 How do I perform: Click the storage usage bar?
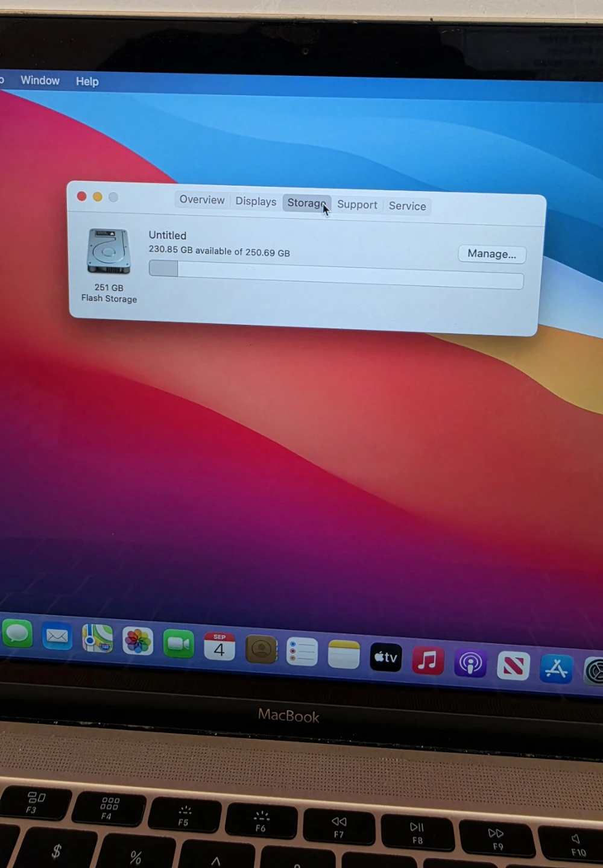click(336, 274)
